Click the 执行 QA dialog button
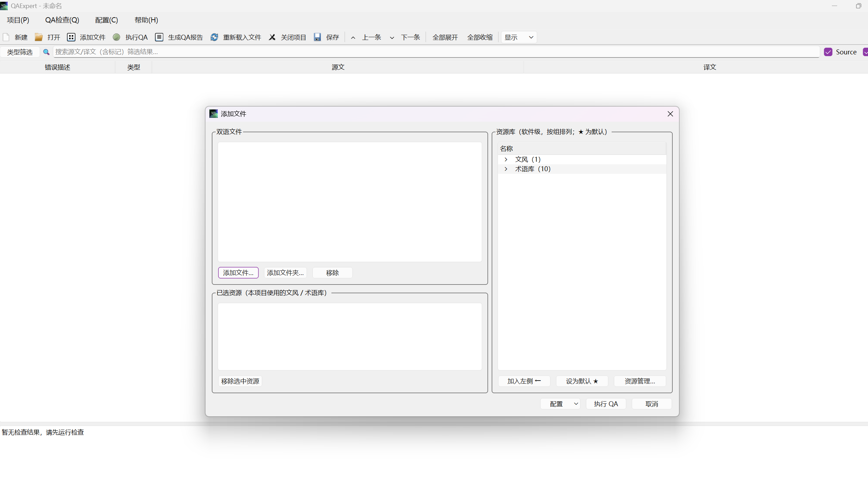This screenshot has height=490, width=868. [606, 404]
